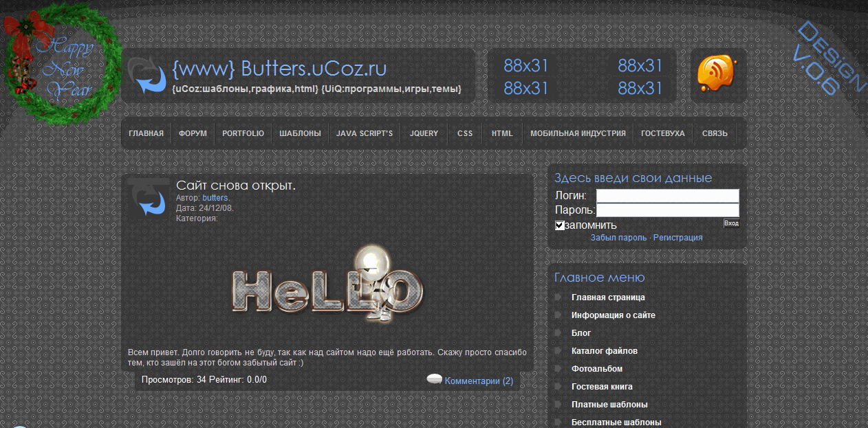Select CSS in the navigation bar
Image resolution: width=868 pixels, height=428 pixels.
click(x=465, y=133)
